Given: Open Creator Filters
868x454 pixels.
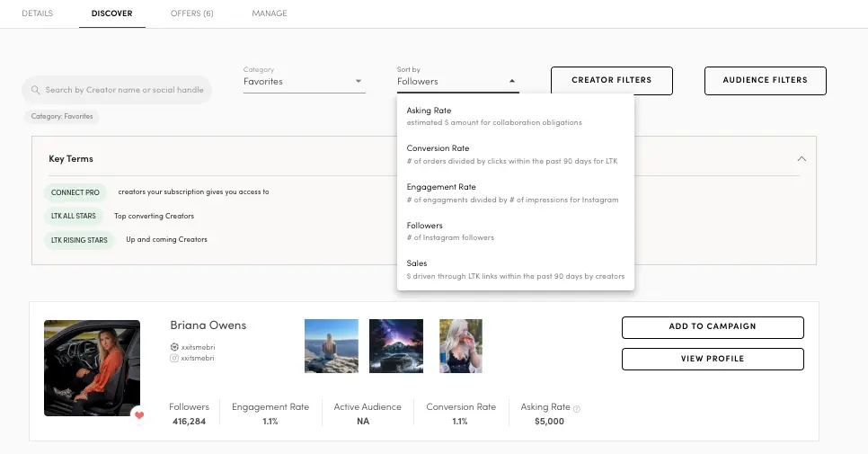Looking at the screenshot, I should (x=611, y=80).
